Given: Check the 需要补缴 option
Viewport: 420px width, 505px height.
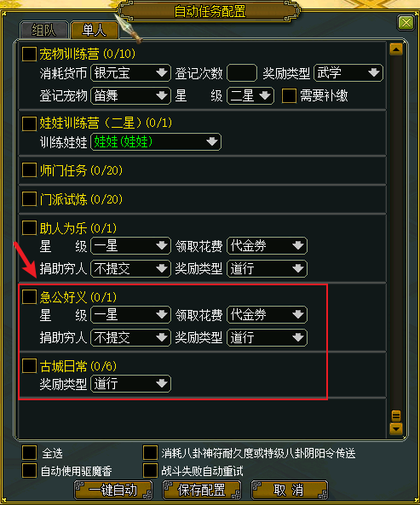Looking at the screenshot, I should coord(289,95).
